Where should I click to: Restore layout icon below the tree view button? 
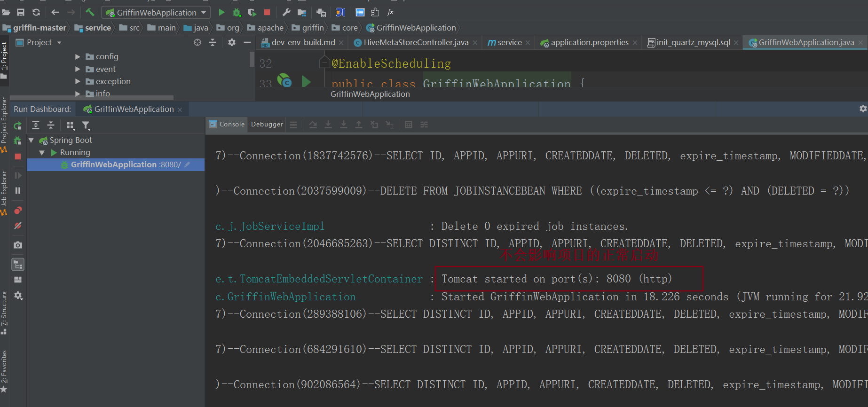[x=18, y=280]
